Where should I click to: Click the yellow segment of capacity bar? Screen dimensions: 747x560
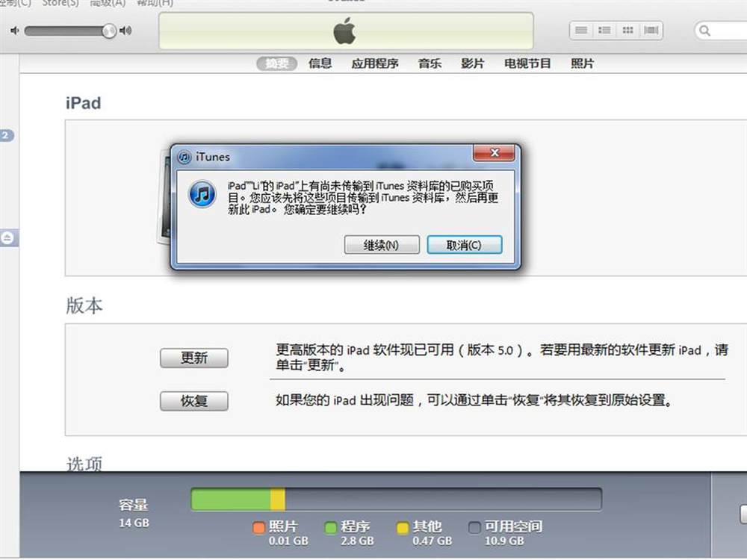278,500
